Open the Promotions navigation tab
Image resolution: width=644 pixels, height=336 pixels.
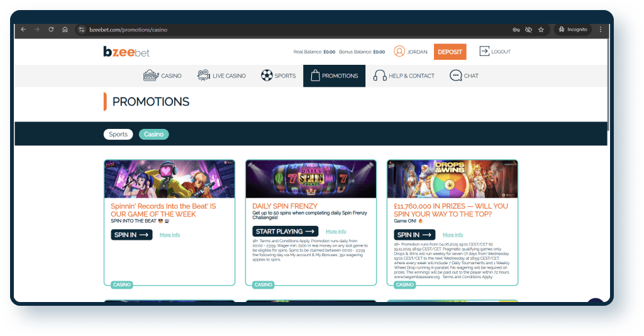point(333,76)
